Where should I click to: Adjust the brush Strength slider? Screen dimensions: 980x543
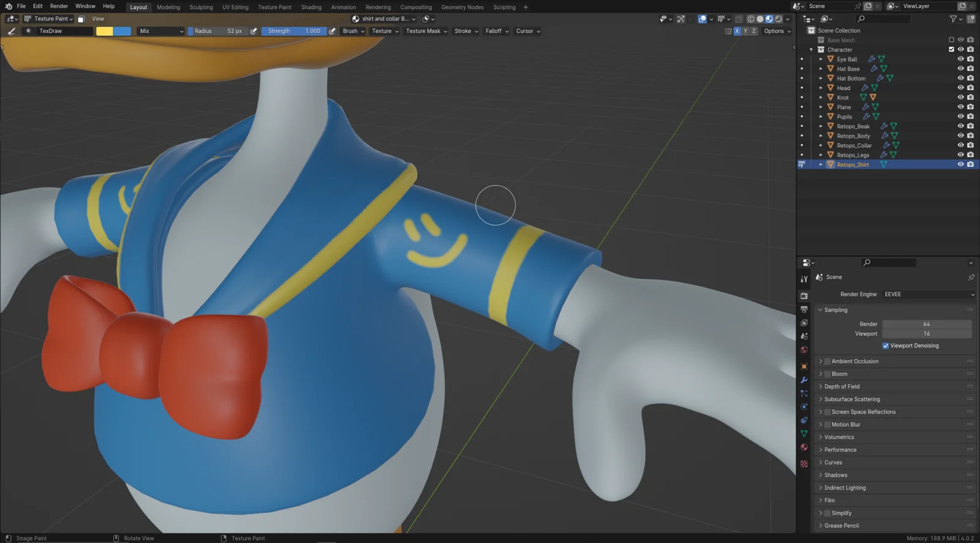click(294, 31)
